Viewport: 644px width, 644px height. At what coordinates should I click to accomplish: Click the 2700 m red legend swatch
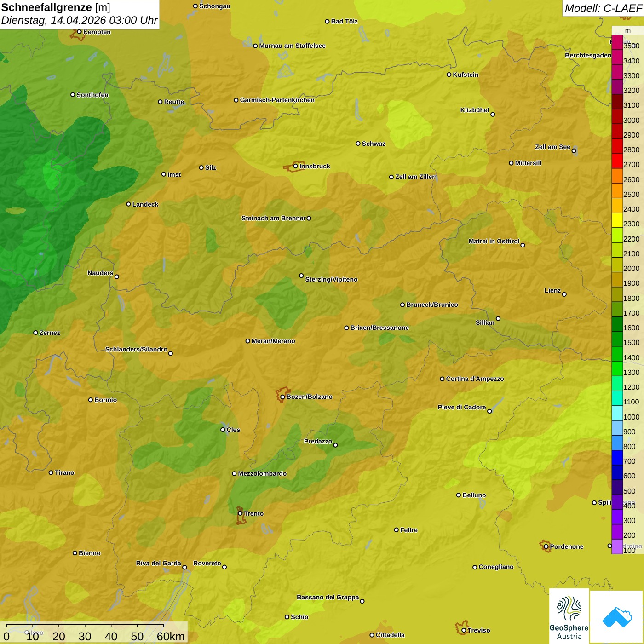coord(617,161)
